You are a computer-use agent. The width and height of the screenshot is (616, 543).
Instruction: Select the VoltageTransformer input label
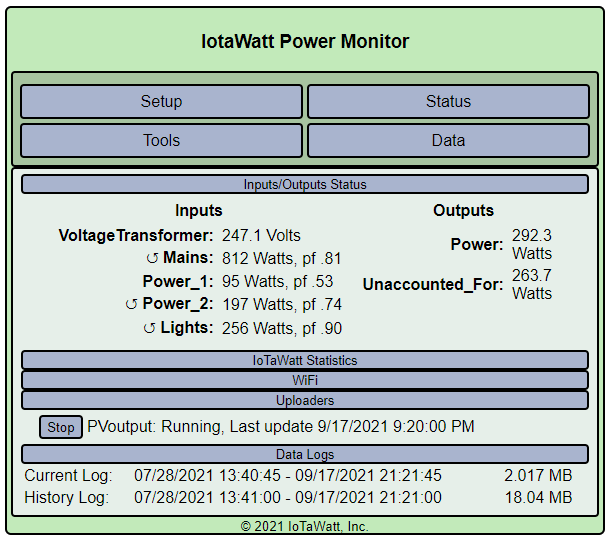pyautogui.click(x=136, y=235)
